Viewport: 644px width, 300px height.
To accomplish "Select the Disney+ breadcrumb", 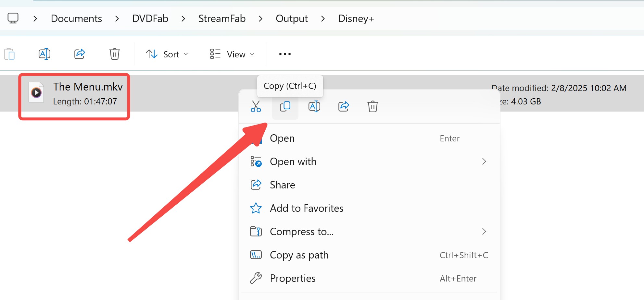I will click(356, 18).
